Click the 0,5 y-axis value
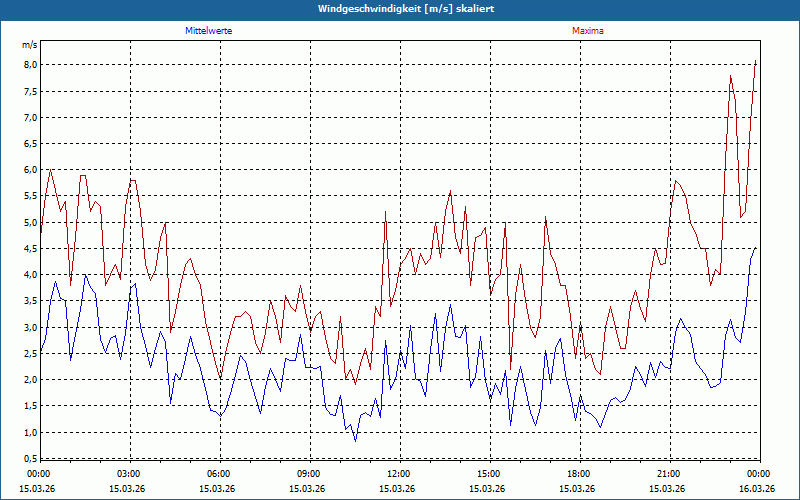This screenshot has height=500, width=800. pyautogui.click(x=30, y=459)
